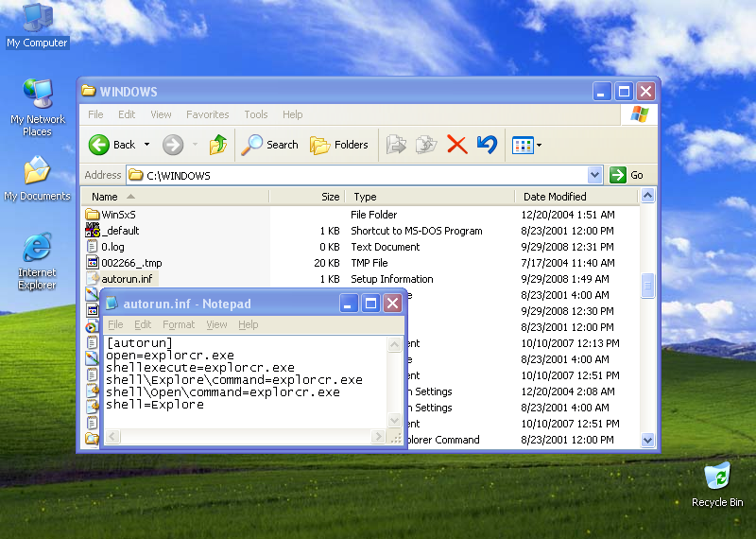The height and width of the screenshot is (539, 756).
Task: Expand the Views dropdown arrow
Action: pyautogui.click(x=539, y=145)
